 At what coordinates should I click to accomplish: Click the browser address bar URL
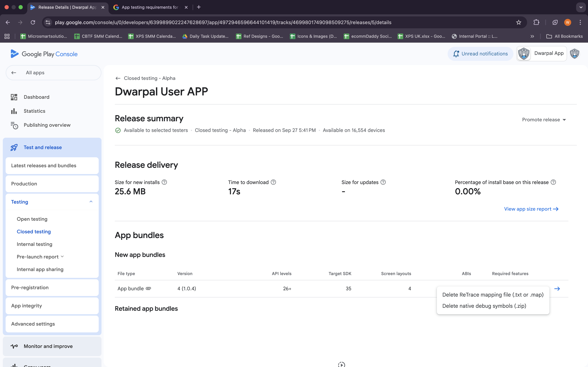223,22
